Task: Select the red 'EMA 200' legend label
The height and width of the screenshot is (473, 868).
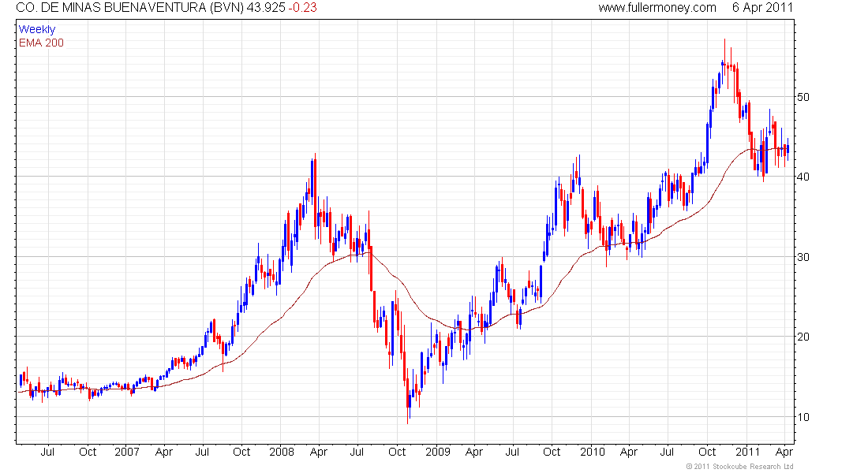Action: tap(41, 43)
